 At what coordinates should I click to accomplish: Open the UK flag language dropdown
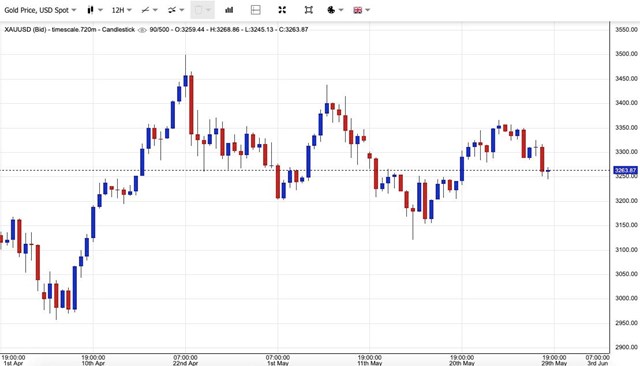point(362,10)
